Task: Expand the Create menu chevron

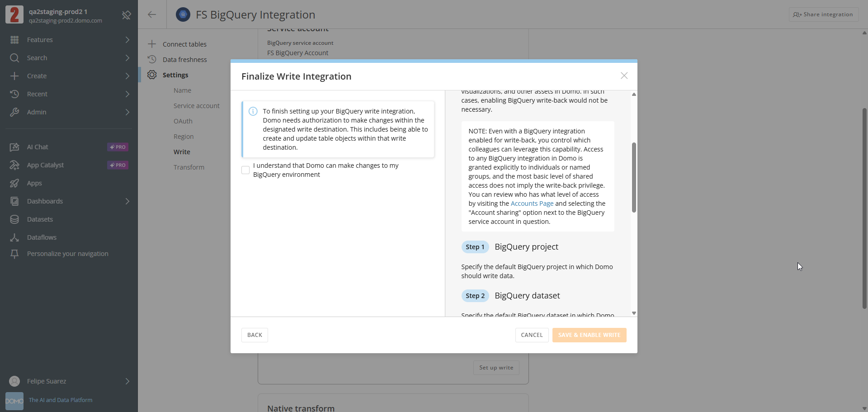Action: point(127,76)
